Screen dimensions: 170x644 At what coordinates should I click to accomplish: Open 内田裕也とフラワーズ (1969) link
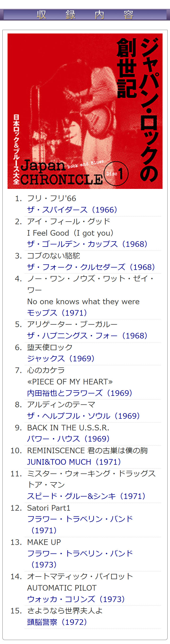coord(80,393)
